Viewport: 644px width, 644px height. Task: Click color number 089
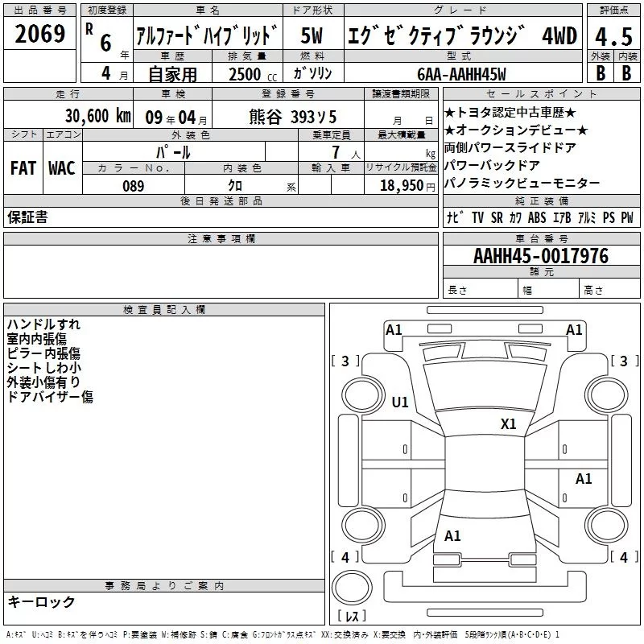click(x=134, y=186)
